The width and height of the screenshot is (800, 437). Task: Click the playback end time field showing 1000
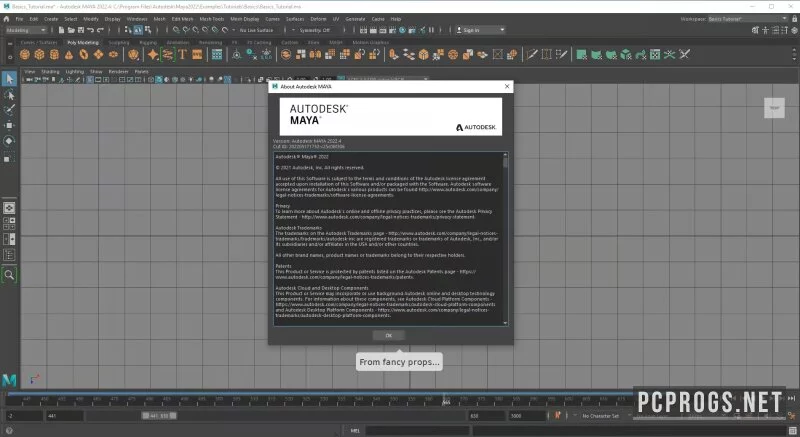coord(527,416)
